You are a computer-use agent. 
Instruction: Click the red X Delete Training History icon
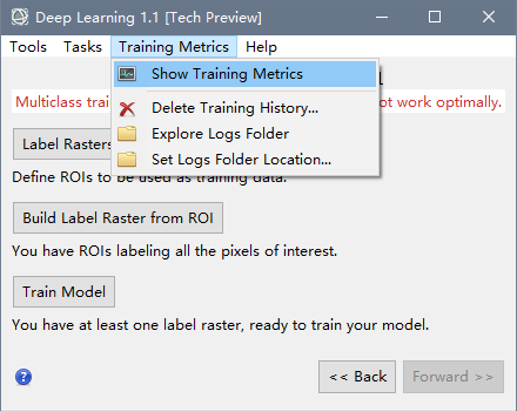tap(127, 109)
